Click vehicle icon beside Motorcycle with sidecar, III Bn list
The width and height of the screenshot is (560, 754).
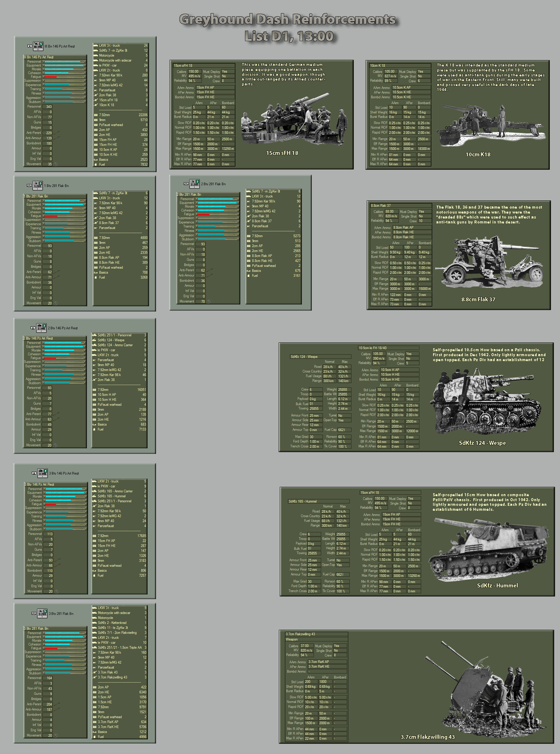[96, 60]
